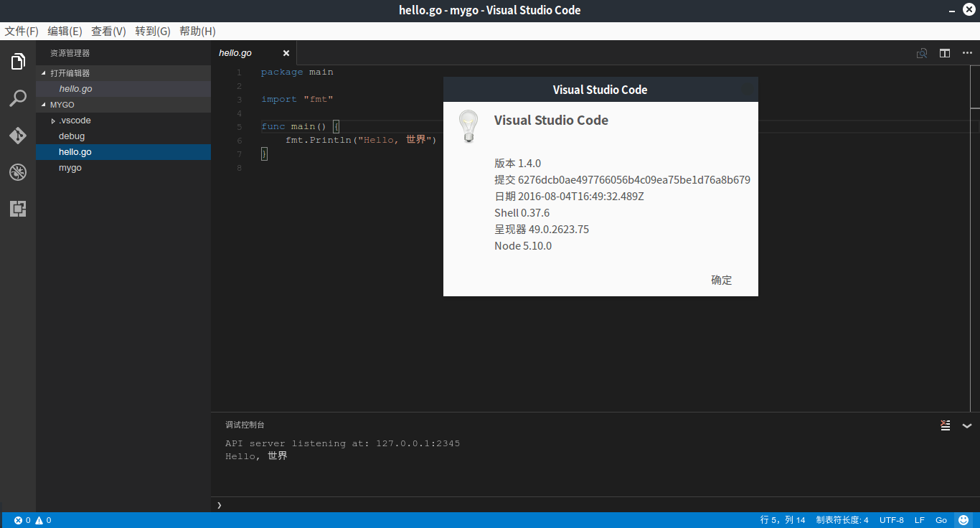Click the fmt.Println code line

361,140
